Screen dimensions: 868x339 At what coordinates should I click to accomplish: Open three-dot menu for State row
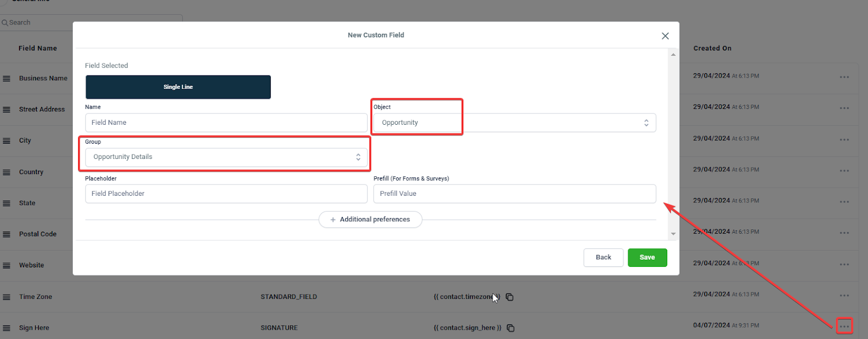844,202
